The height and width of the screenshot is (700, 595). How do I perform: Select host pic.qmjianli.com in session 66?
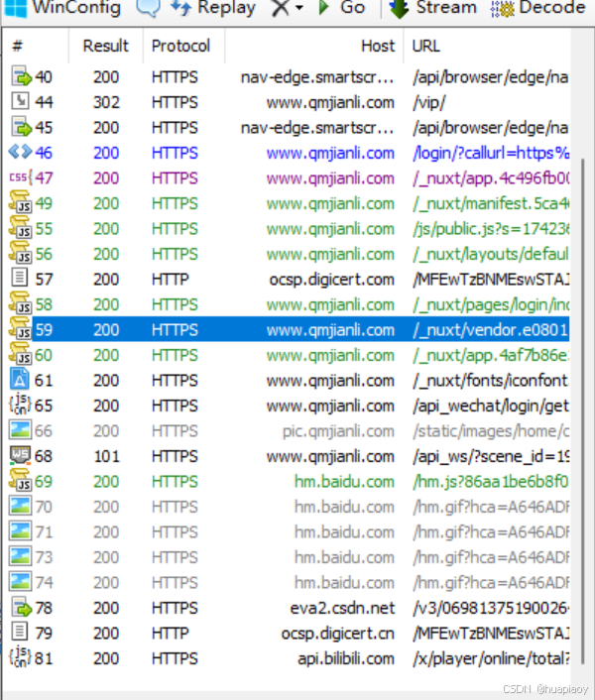338,431
